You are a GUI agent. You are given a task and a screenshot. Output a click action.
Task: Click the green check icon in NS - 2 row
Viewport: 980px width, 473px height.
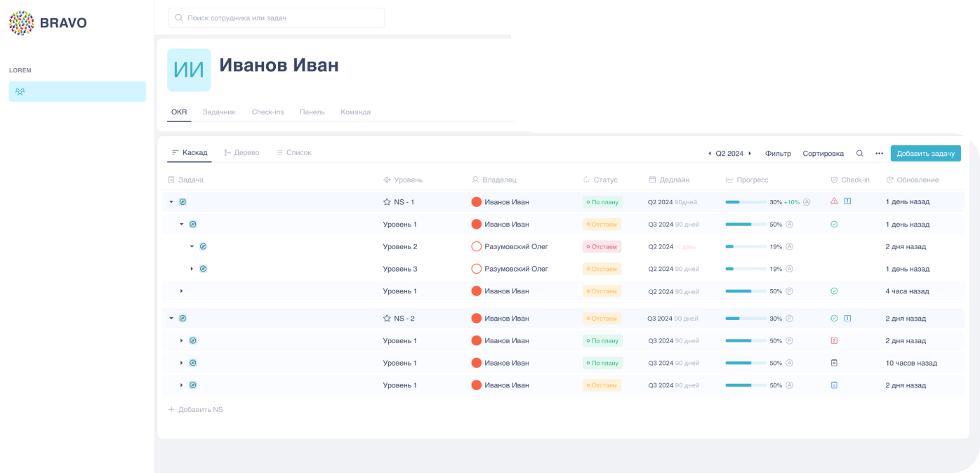834,318
